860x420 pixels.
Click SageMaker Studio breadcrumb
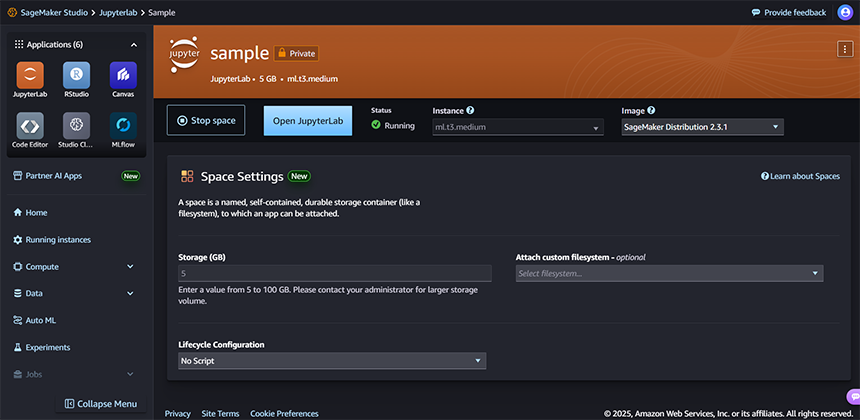[55, 13]
